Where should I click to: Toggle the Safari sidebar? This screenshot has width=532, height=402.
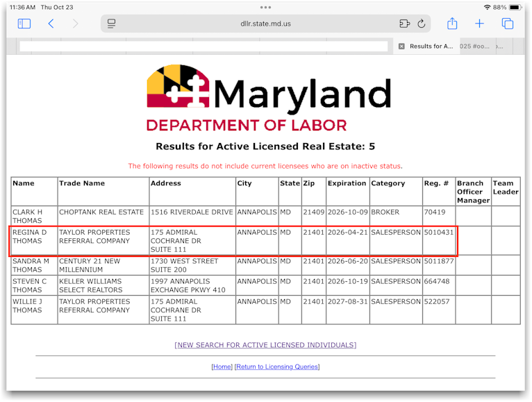tap(24, 24)
